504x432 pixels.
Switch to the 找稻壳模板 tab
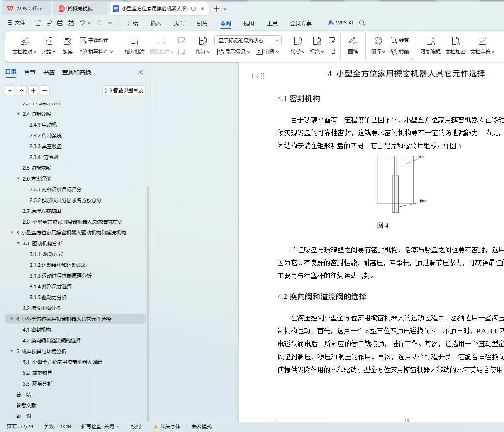click(x=80, y=8)
